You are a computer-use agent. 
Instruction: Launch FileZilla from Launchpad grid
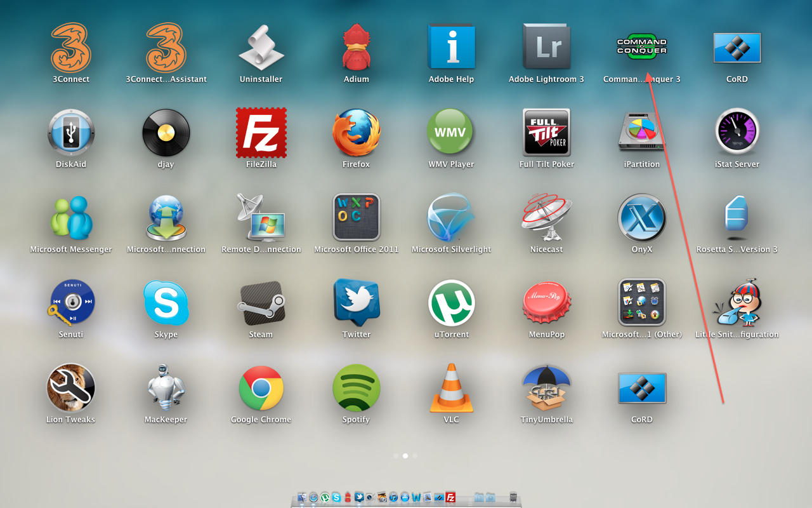point(261,133)
